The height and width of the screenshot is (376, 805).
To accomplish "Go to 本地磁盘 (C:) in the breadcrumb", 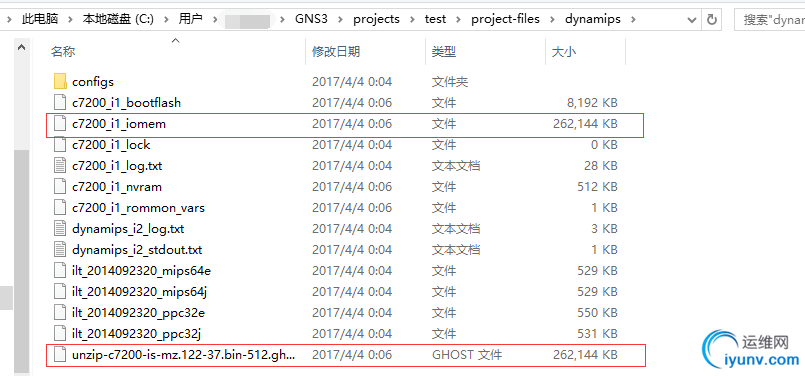I will point(118,20).
